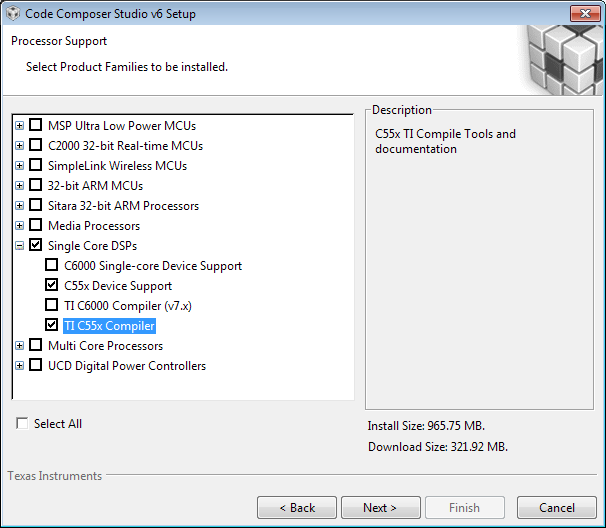Go back with the Back button

coord(297,508)
